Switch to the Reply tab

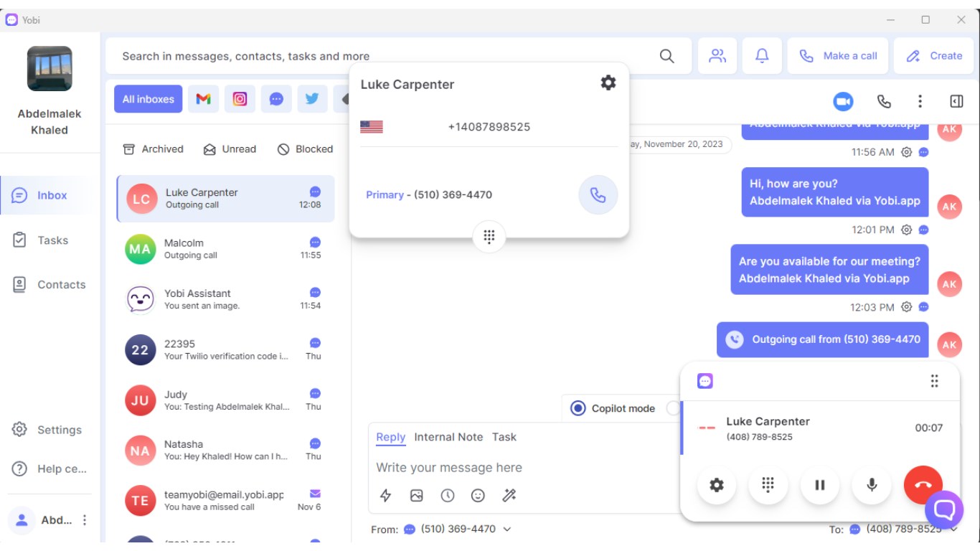390,437
